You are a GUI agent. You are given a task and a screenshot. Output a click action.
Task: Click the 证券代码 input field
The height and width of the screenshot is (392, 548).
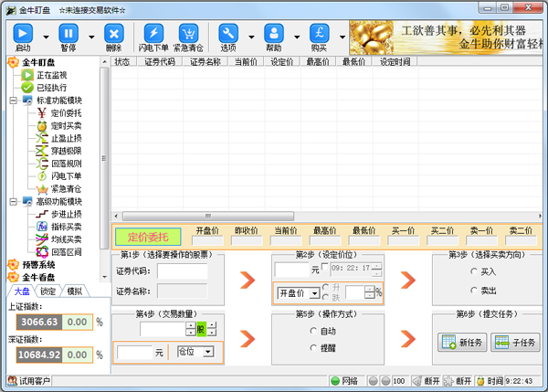pos(182,270)
